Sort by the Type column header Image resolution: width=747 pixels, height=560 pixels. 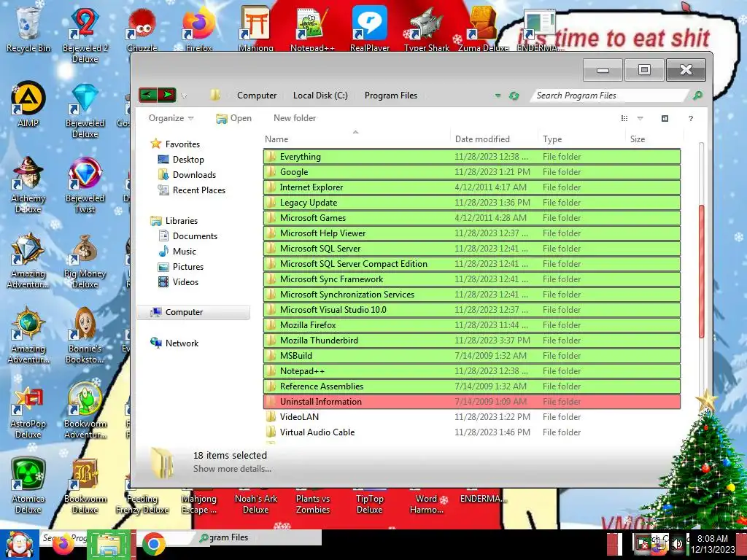tap(581, 139)
